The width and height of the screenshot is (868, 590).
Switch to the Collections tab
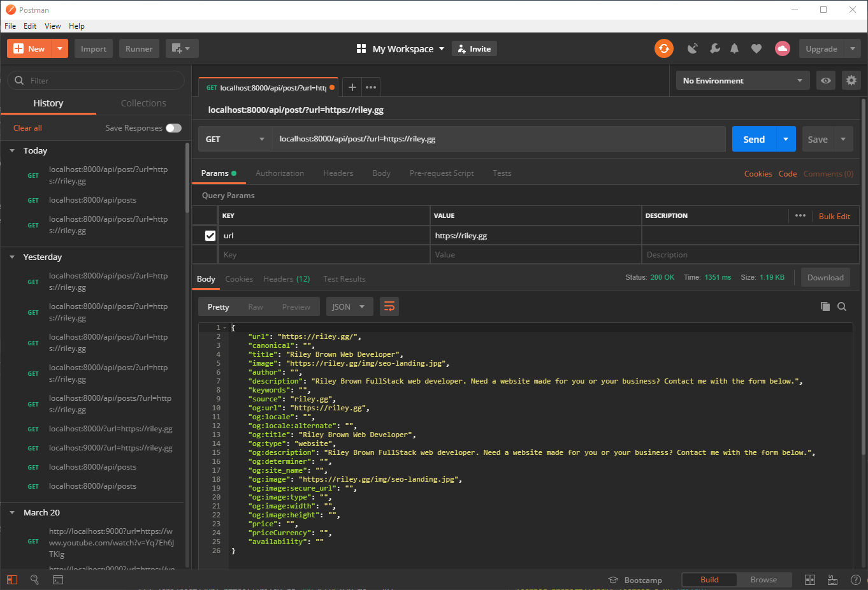click(143, 103)
